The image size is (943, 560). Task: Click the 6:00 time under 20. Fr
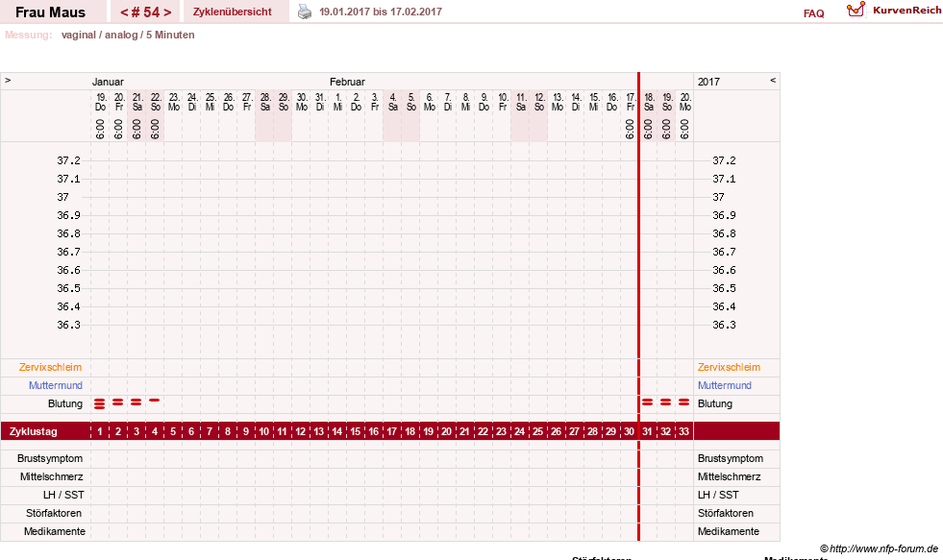(118, 129)
